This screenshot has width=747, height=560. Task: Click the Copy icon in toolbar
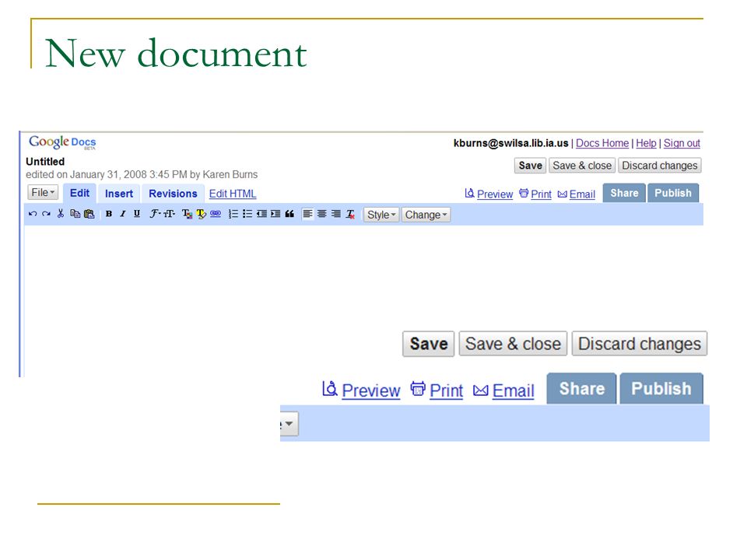pyautogui.click(x=75, y=214)
